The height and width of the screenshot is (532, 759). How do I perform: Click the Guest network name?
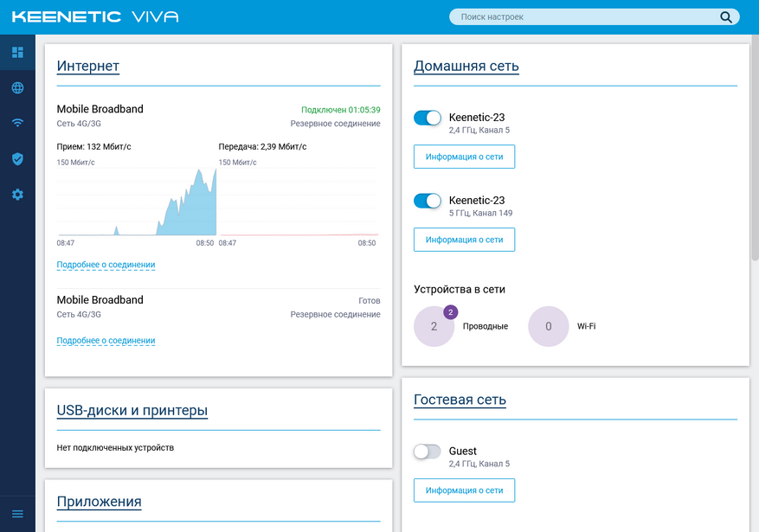coord(463,452)
